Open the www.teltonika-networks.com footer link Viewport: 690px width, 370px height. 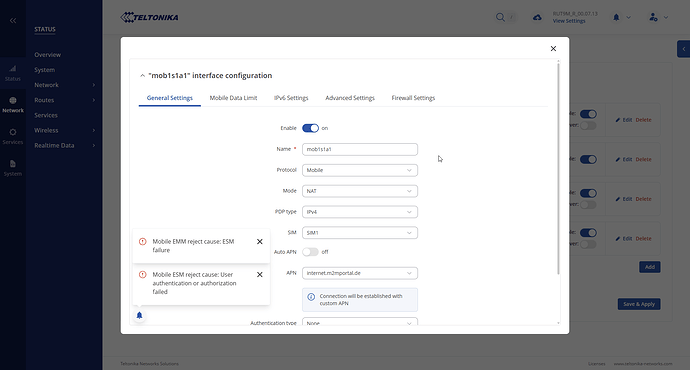pos(643,364)
